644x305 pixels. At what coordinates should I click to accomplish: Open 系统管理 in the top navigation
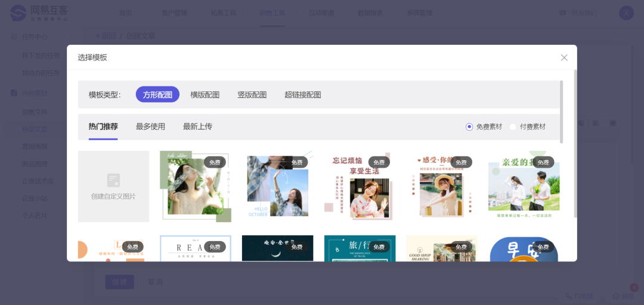[x=419, y=13]
